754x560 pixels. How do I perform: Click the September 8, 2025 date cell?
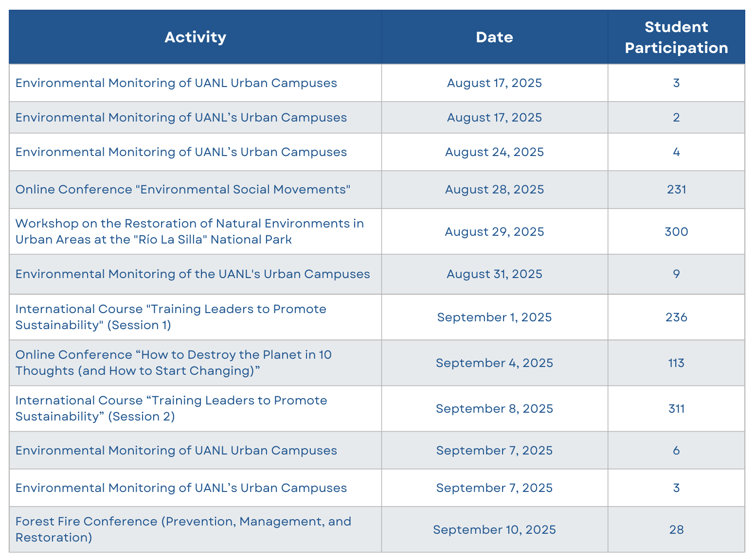[x=494, y=408]
